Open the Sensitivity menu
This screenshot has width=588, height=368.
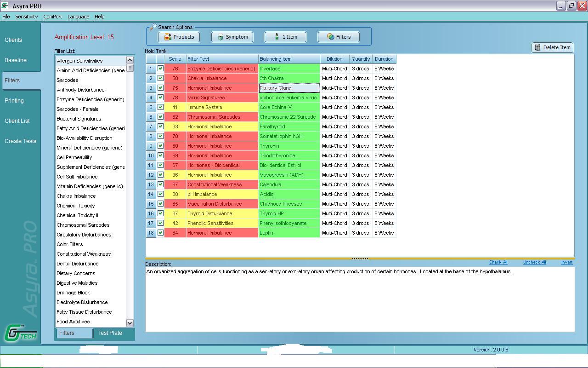point(26,17)
